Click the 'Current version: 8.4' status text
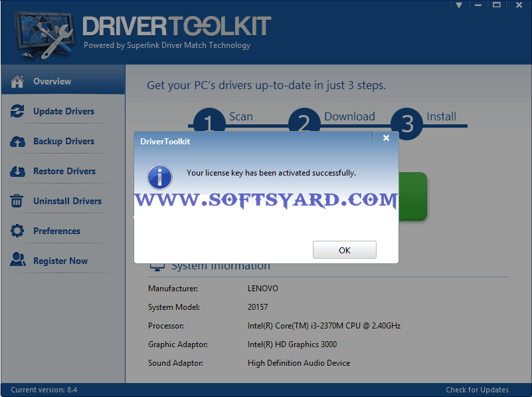 pos(44,390)
